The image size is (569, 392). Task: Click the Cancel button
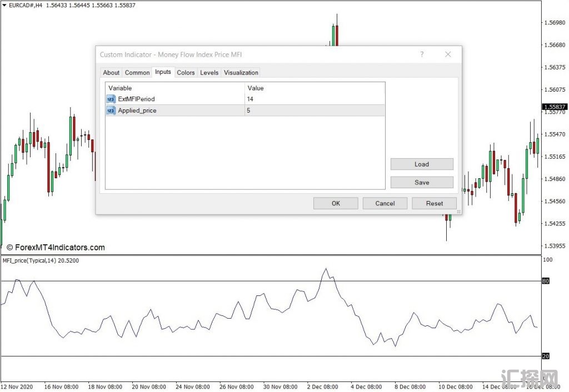(385, 203)
